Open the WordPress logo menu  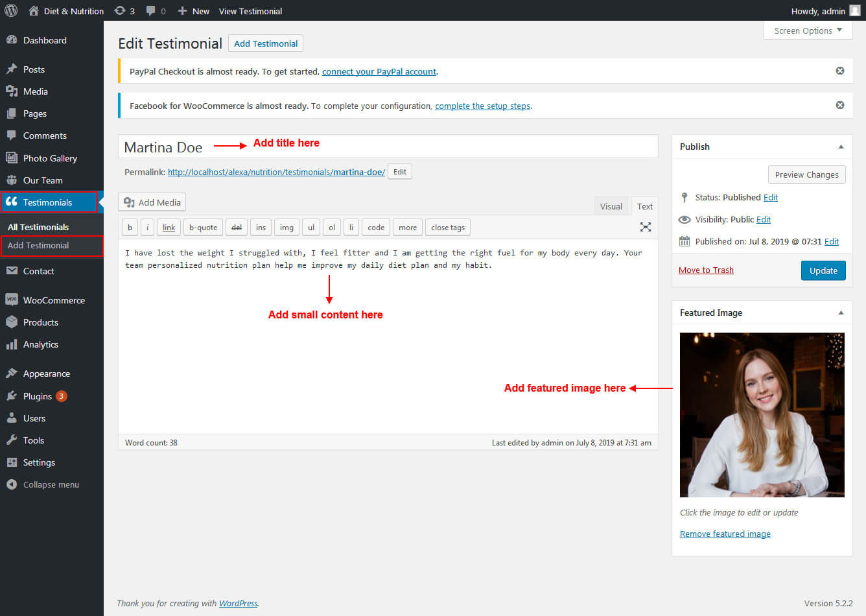[x=11, y=10]
